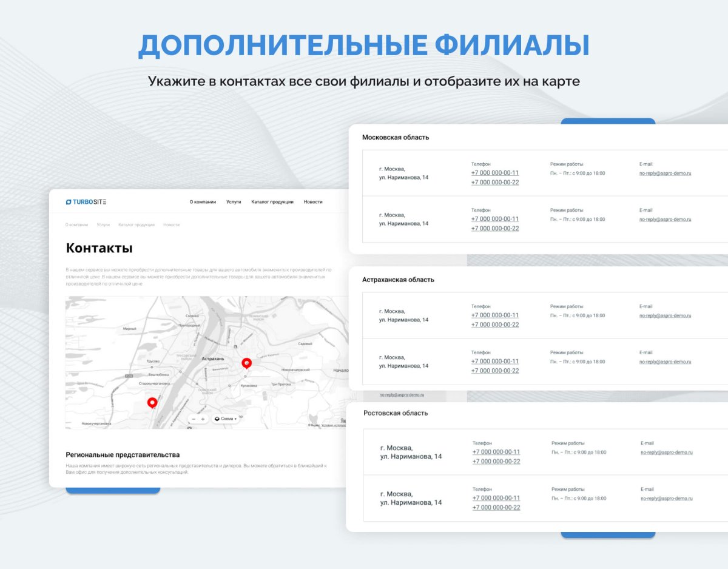Click the hamburger lines icon beside SITE logo
The image size is (728, 569).
[x=103, y=201]
